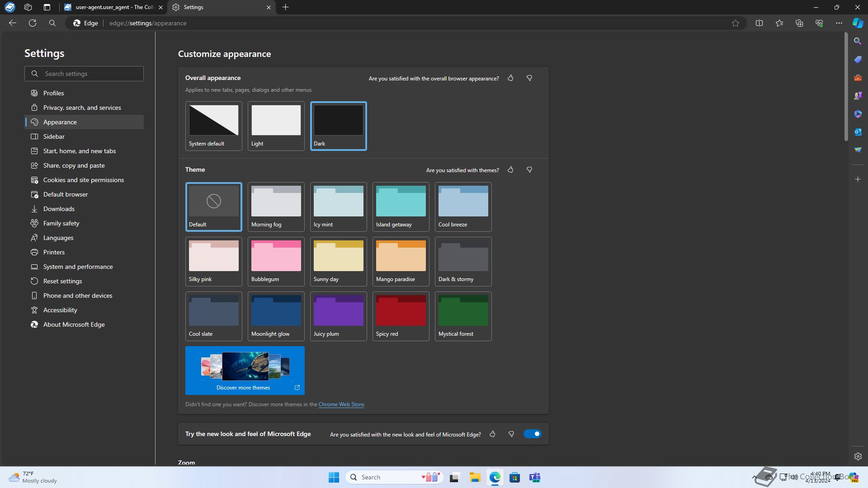The height and width of the screenshot is (488, 868).
Task: Refresh the page with the reload icon
Action: coord(33,23)
